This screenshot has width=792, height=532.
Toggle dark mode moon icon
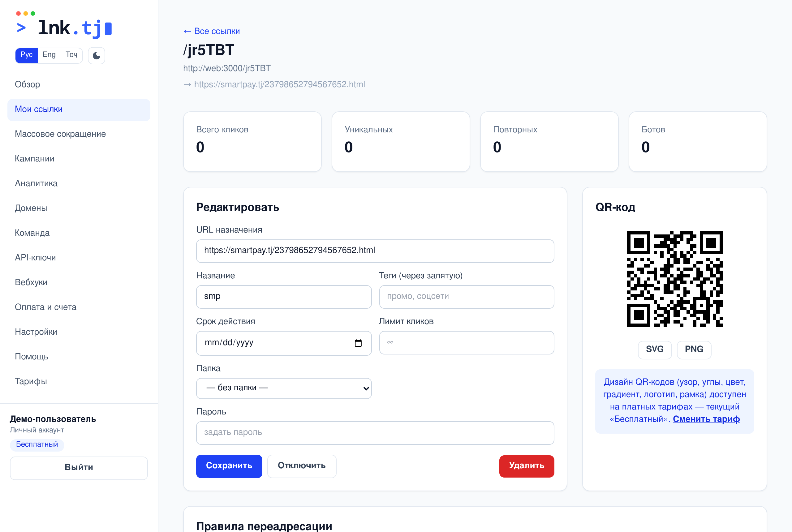tap(96, 55)
